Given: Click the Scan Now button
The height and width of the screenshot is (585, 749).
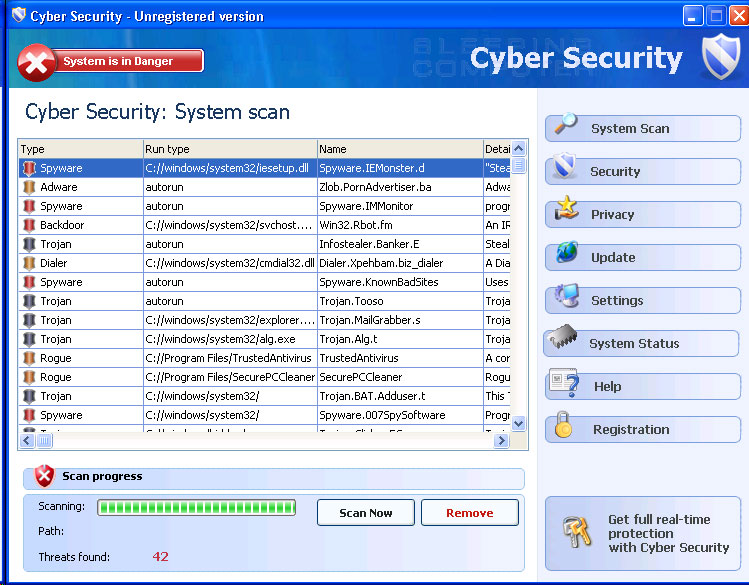Looking at the screenshot, I should pyautogui.click(x=366, y=513).
